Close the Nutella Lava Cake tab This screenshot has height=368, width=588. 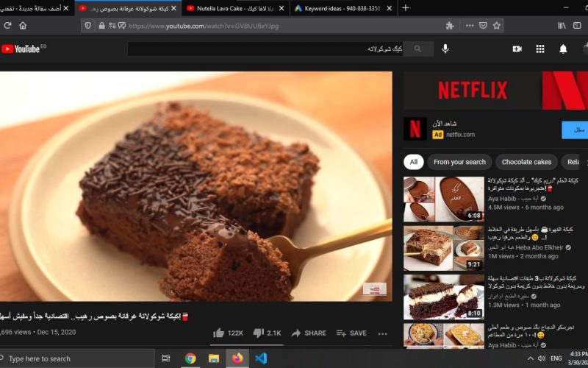pos(282,8)
